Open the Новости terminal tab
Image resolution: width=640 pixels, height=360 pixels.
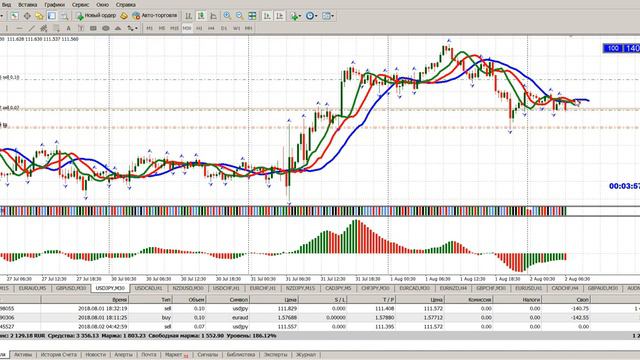96,355
